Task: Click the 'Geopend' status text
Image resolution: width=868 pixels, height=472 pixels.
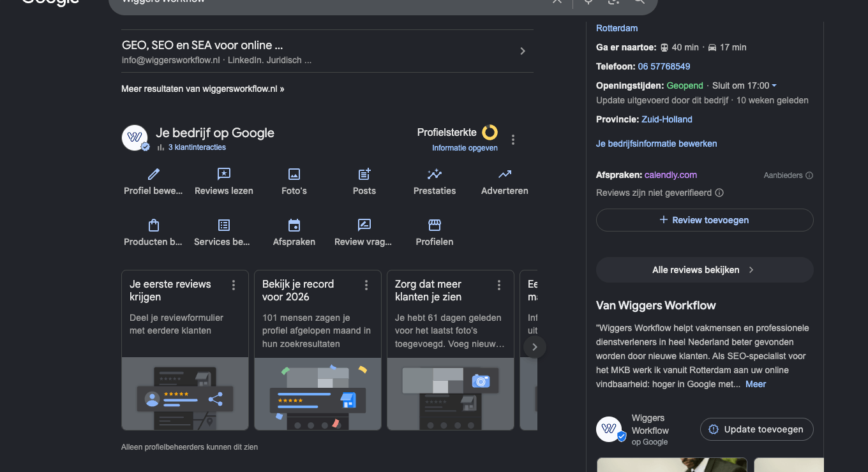Action: (685, 85)
